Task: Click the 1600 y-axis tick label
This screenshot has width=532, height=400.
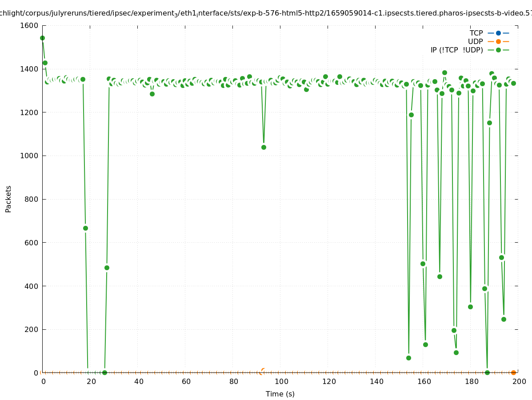Action: [x=29, y=26]
